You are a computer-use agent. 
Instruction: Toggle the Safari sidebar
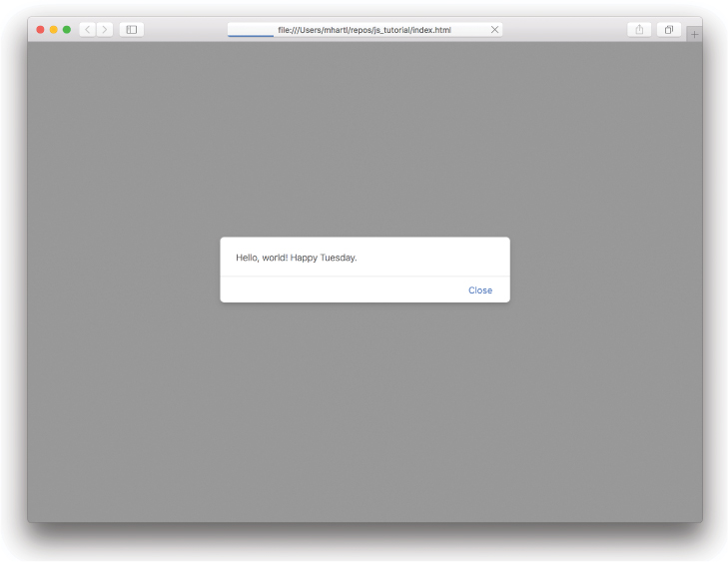[x=131, y=30]
